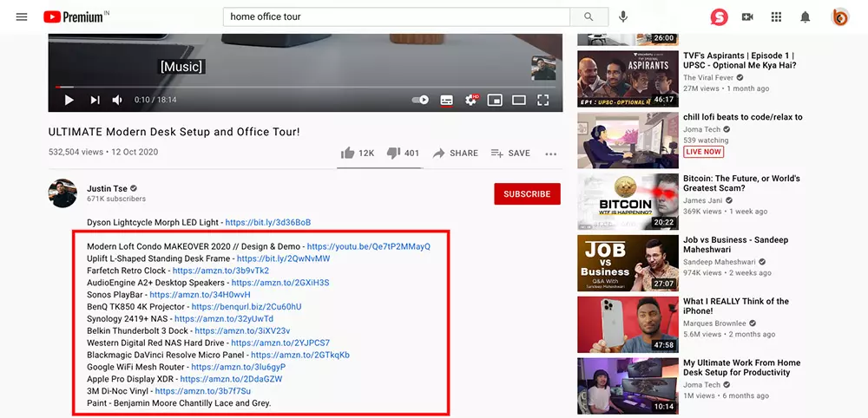Viewport: 868px width, 418px height.
Task: Open Synology 2419+ NAS link
Action: pyautogui.click(x=224, y=319)
